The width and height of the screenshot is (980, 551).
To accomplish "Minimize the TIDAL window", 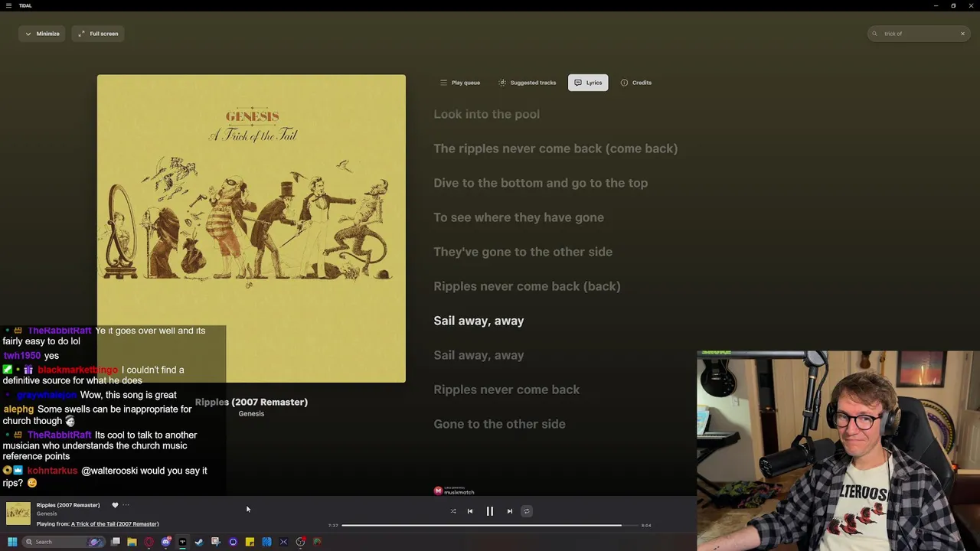I will [x=936, y=5].
